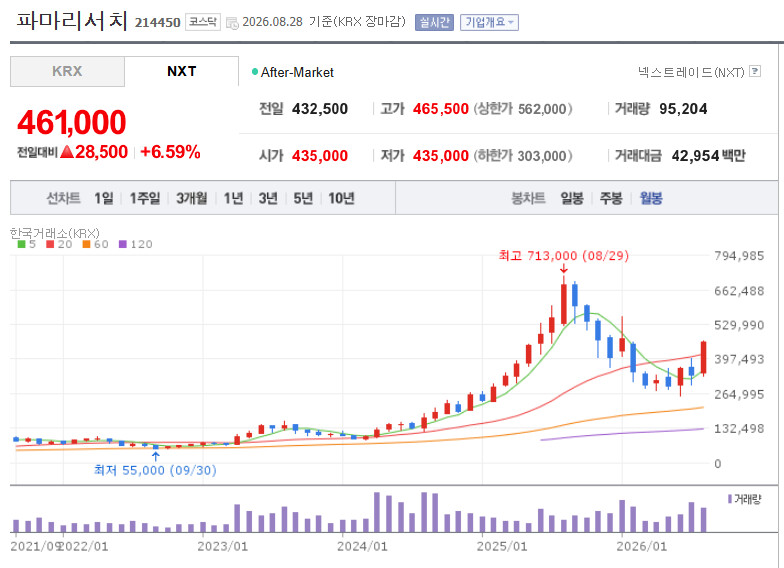Show the 1년 line chart
Image resolution: width=784 pixels, height=568 pixels.
[x=233, y=198]
